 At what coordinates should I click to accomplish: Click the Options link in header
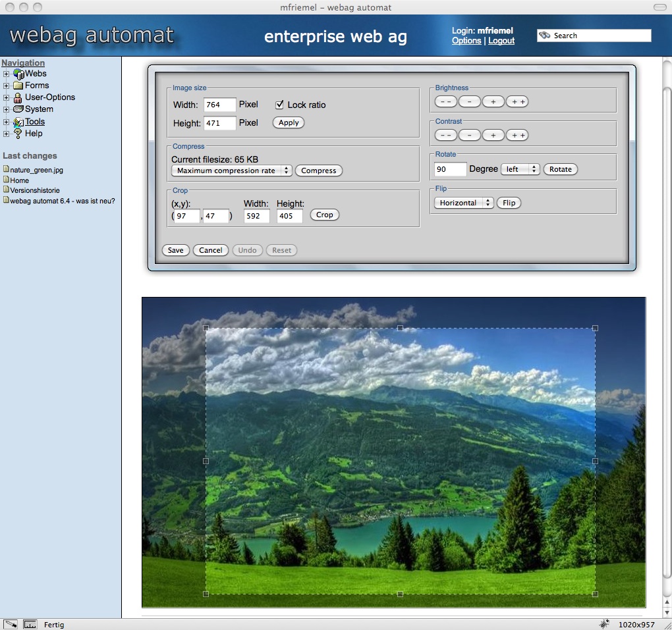tap(466, 41)
